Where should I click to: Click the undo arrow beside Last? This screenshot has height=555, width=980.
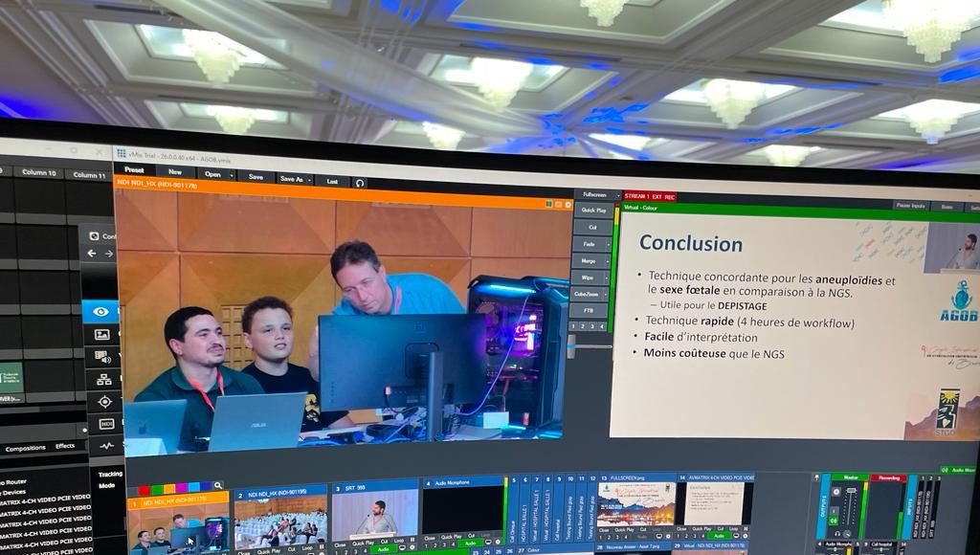click(360, 181)
